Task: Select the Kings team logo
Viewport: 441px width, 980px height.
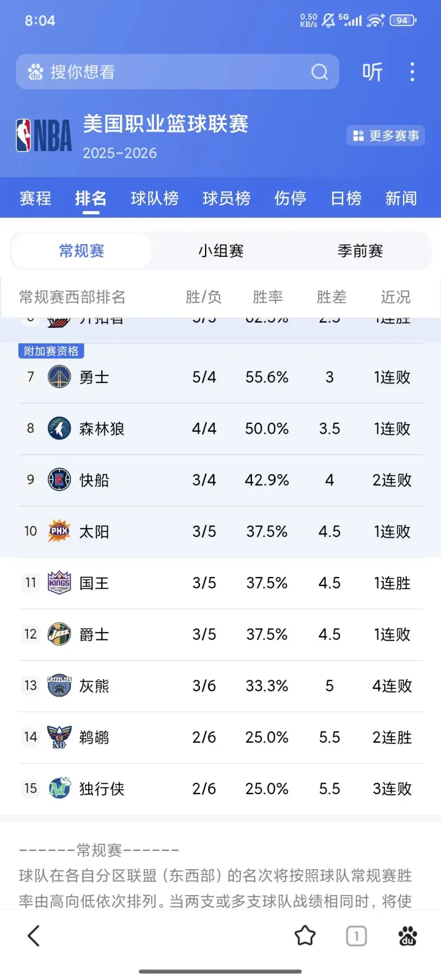Action: pos(59,582)
